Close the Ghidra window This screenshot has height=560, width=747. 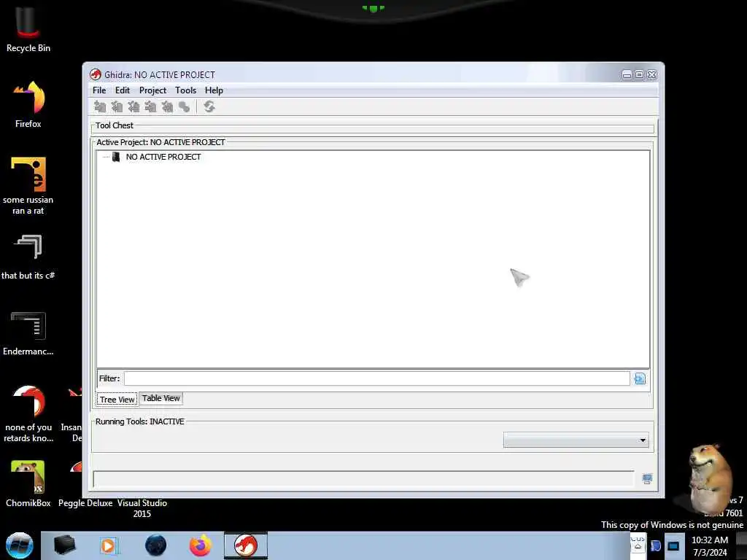coord(651,75)
